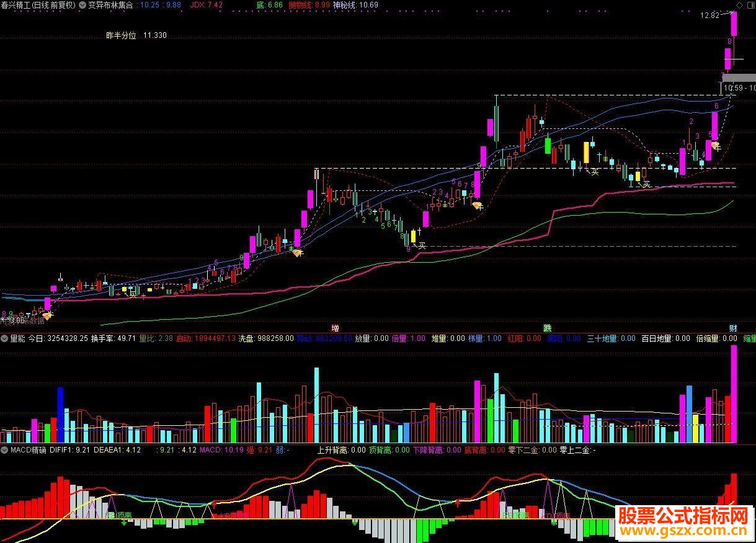Click the 抛物线: 8.99 value label
This screenshot has height=543, width=756.
click(309, 4)
